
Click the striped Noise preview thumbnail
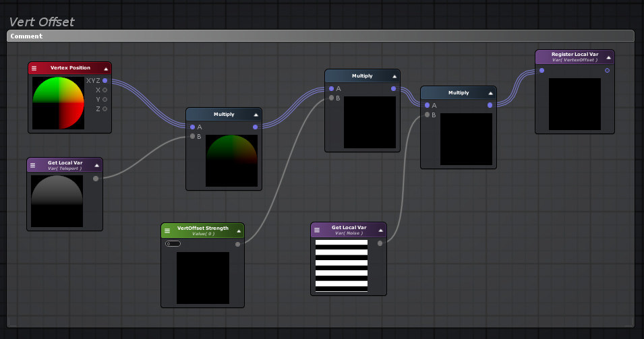coord(341,266)
